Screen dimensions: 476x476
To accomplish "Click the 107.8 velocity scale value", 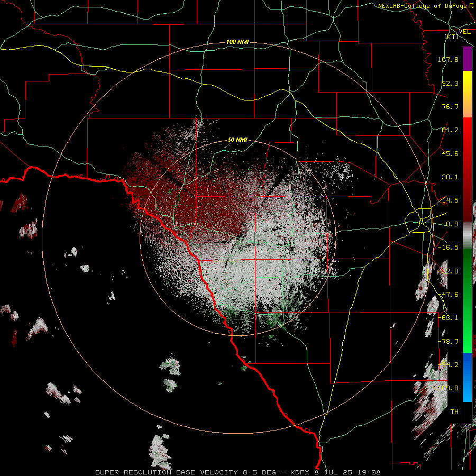I will 448,59.
